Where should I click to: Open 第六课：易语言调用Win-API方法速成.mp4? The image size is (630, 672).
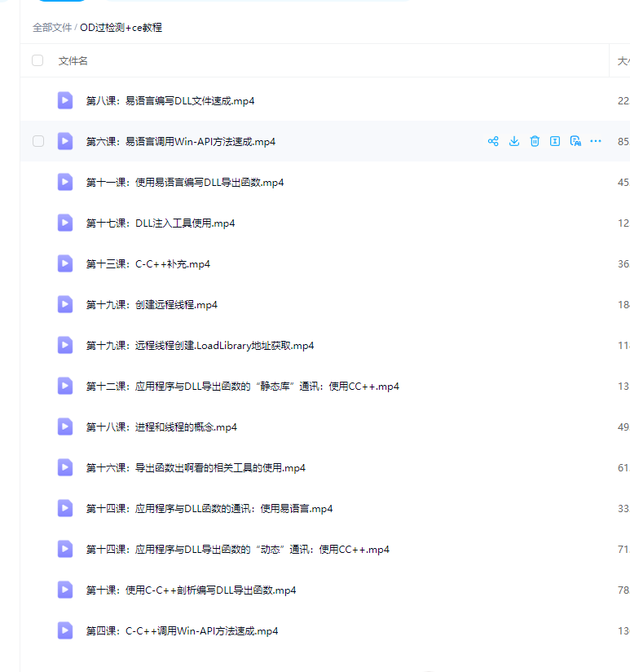click(180, 141)
